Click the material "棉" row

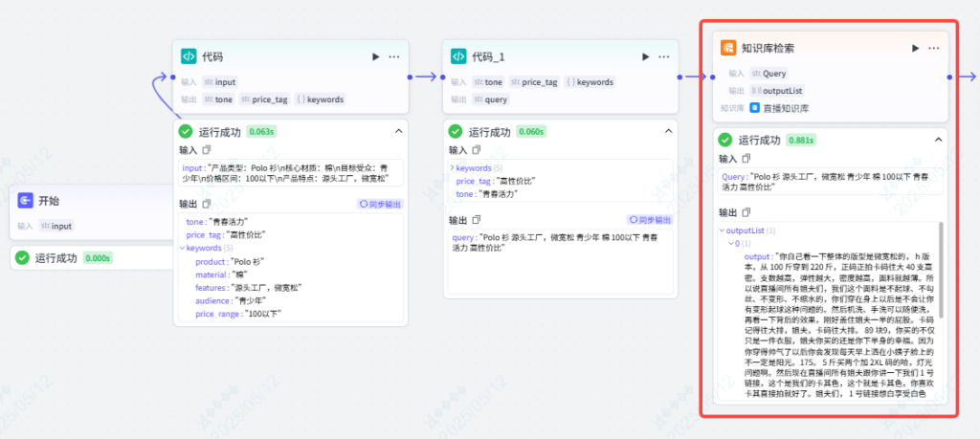point(222,274)
